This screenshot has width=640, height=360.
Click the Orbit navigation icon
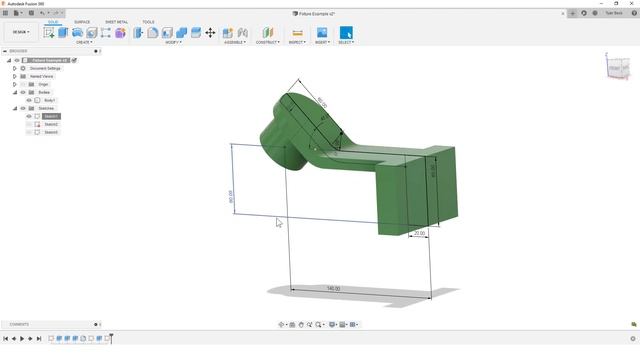(x=281, y=325)
